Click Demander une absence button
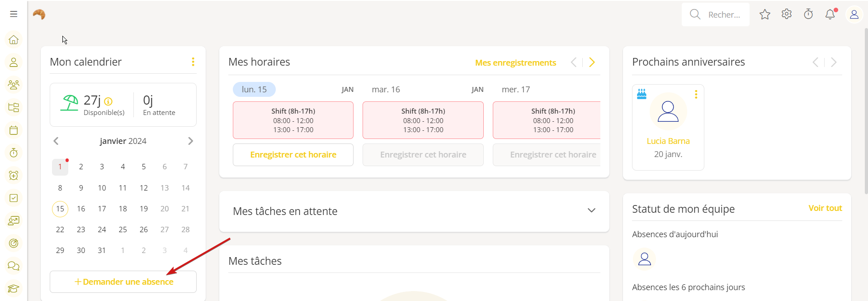 [x=123, y=282]
